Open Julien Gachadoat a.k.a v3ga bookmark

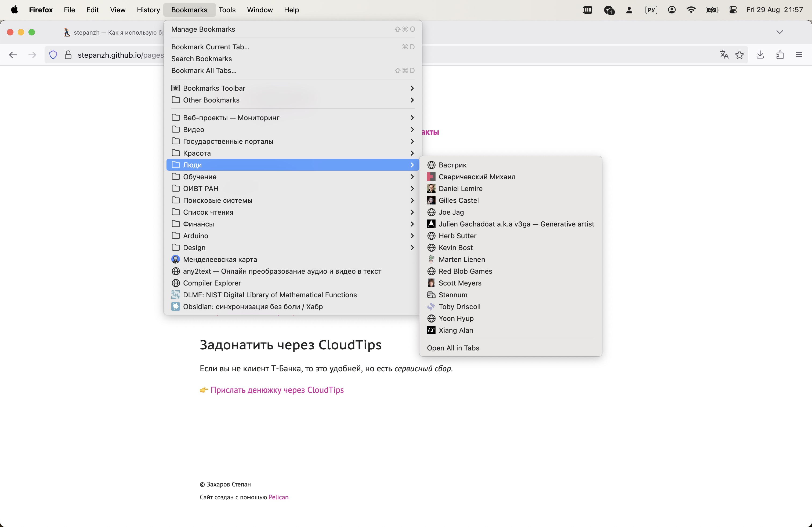tap(510, 224)
